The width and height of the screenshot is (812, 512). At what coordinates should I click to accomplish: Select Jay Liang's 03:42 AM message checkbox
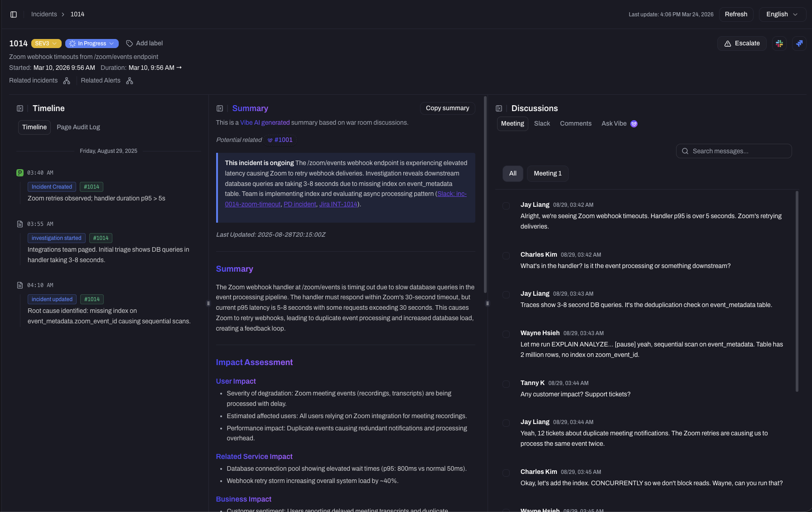506,206
